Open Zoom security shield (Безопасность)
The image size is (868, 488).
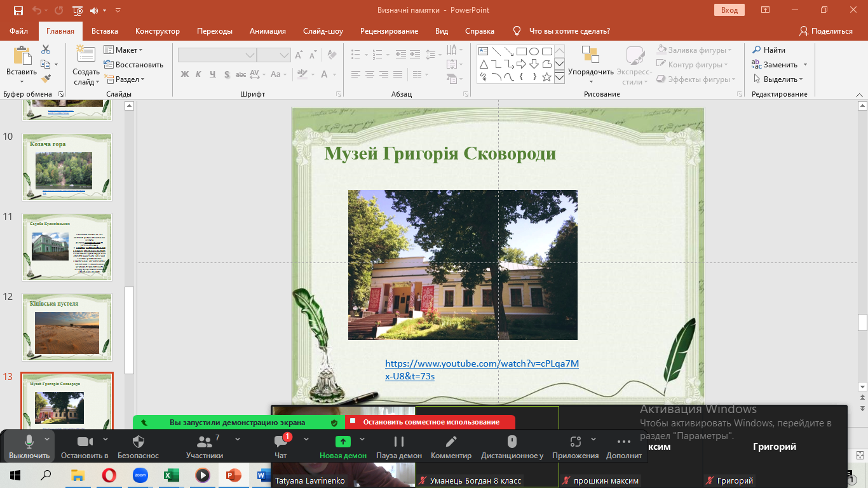[x=139, y=442]
